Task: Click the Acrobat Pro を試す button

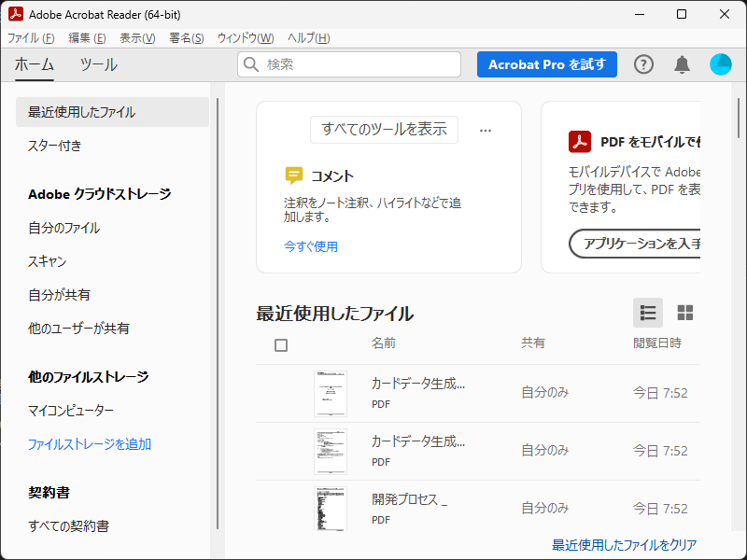Action: [x=546, y=64]
